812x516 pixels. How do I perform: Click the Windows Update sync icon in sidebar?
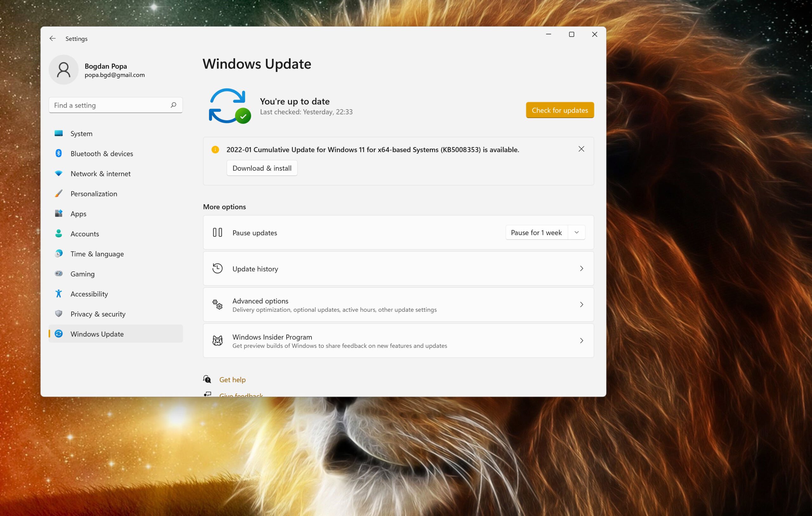(x=59, y=334)
